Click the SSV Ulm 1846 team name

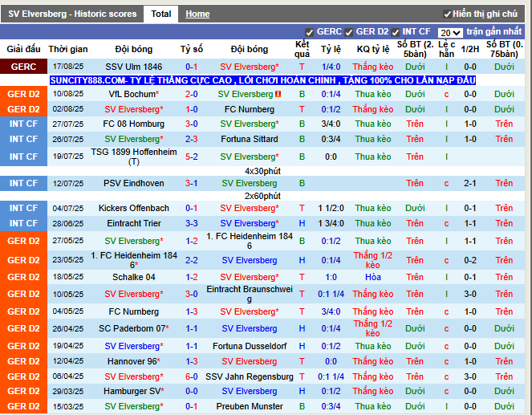click(134, 67)
